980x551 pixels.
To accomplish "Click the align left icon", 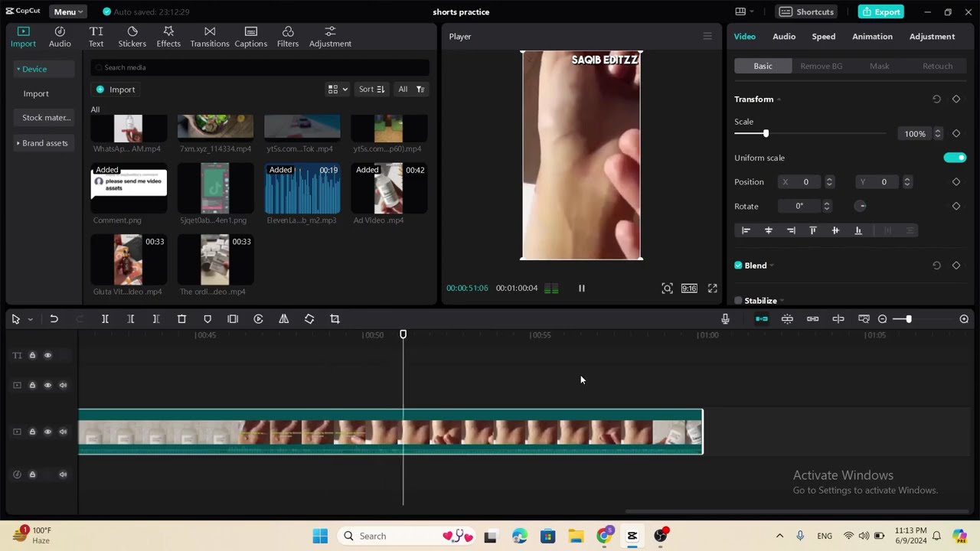I will [x=746, y=230].
